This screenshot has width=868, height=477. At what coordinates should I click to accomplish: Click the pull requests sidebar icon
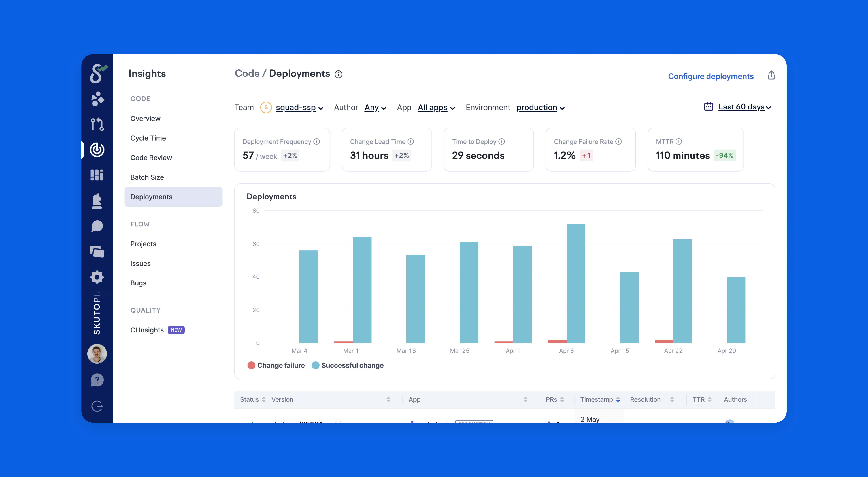97,124
